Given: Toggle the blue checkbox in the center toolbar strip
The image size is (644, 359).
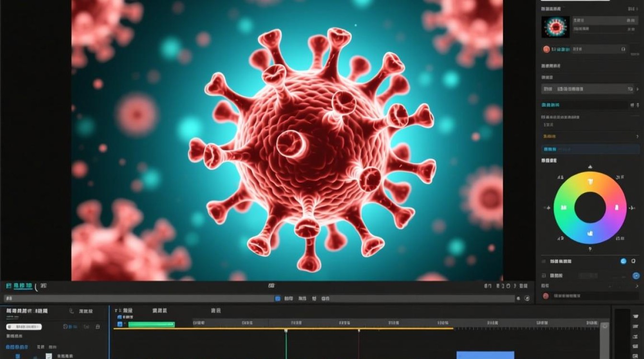Looking at the screenshot, I should (x=277, y=298).
